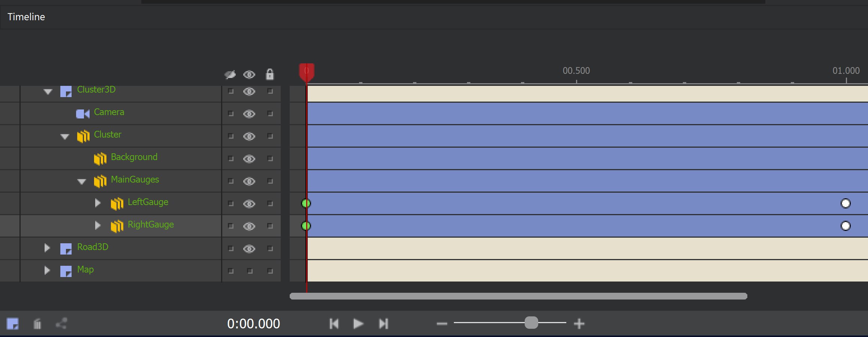Zoom in timeline with plus icon
The height and width of the screenshot is (337, 868).
pos(579,324)
